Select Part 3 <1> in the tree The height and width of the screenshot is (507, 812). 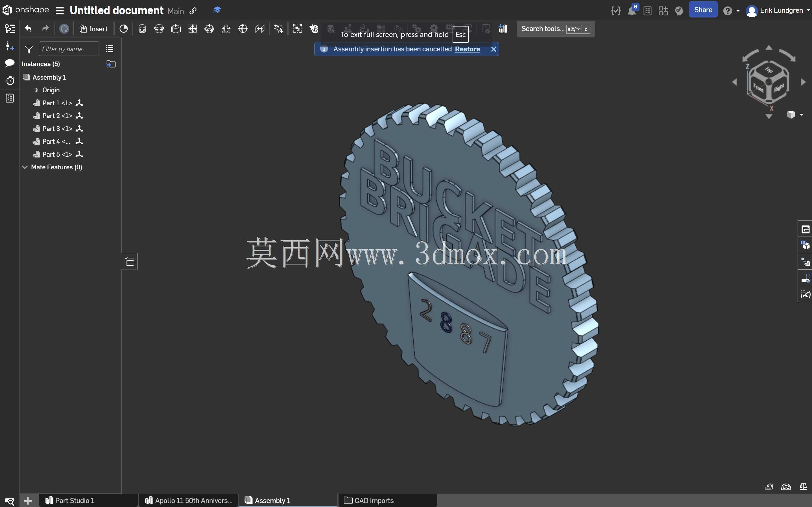(57, 129)
